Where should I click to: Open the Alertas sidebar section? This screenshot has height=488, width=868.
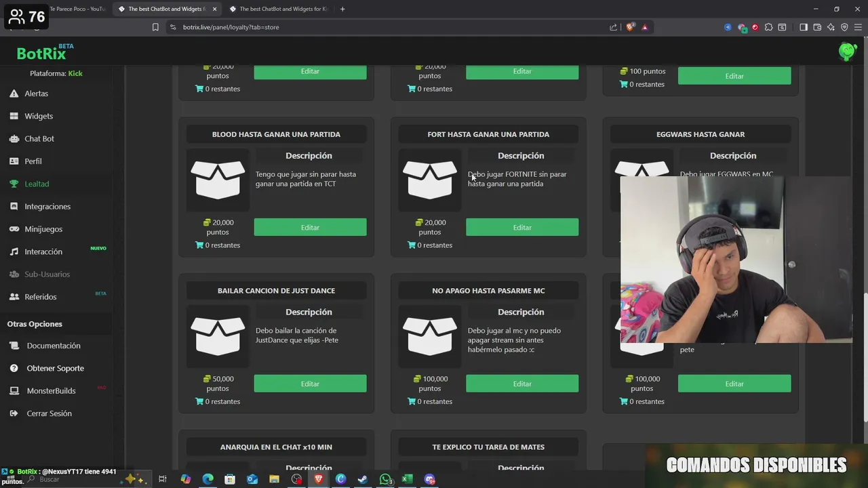pos(36,94)
